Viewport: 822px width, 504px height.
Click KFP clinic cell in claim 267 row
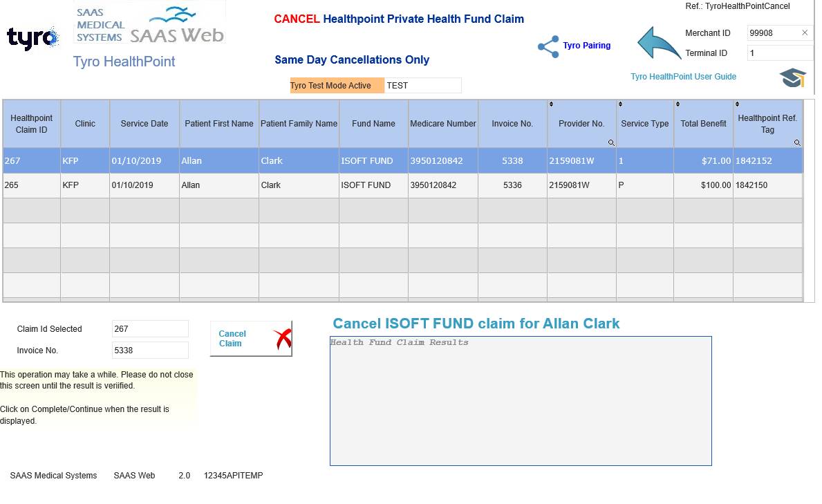85,161
